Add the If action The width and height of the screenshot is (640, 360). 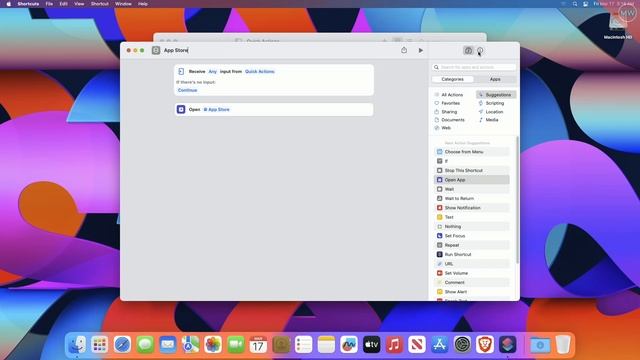pyautogui.click(x=471, y=161)
